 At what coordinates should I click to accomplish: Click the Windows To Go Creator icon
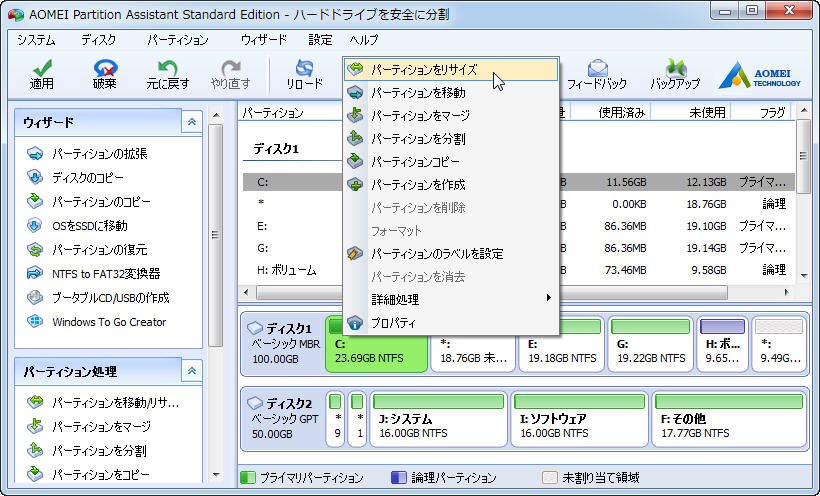pyautogui.click(x=35, y=321)
